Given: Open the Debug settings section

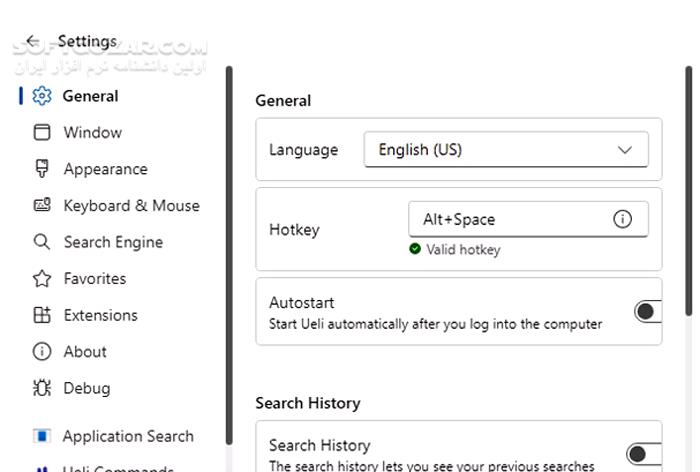Looking at the screenshot, I should (116, 388).
